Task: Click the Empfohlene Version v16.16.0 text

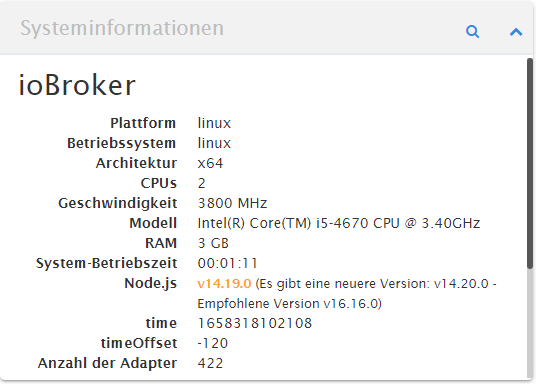Action: click(x=290, y=304)
